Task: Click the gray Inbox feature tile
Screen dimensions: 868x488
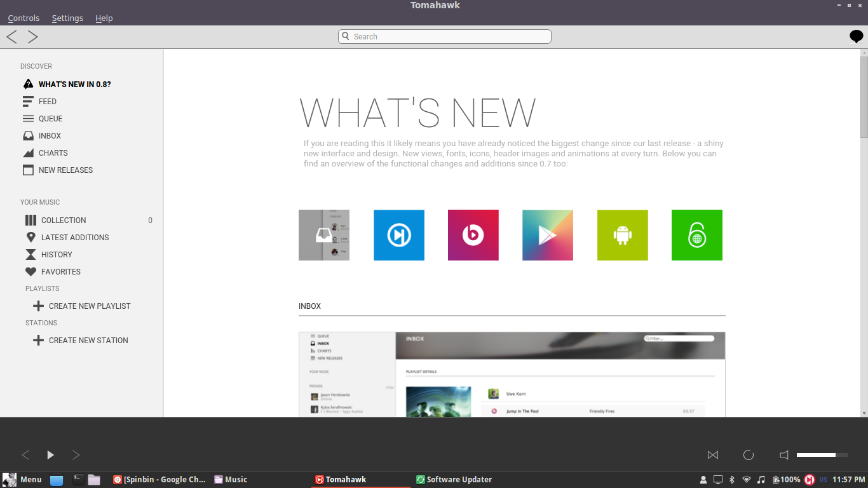Action: (324, 235)
